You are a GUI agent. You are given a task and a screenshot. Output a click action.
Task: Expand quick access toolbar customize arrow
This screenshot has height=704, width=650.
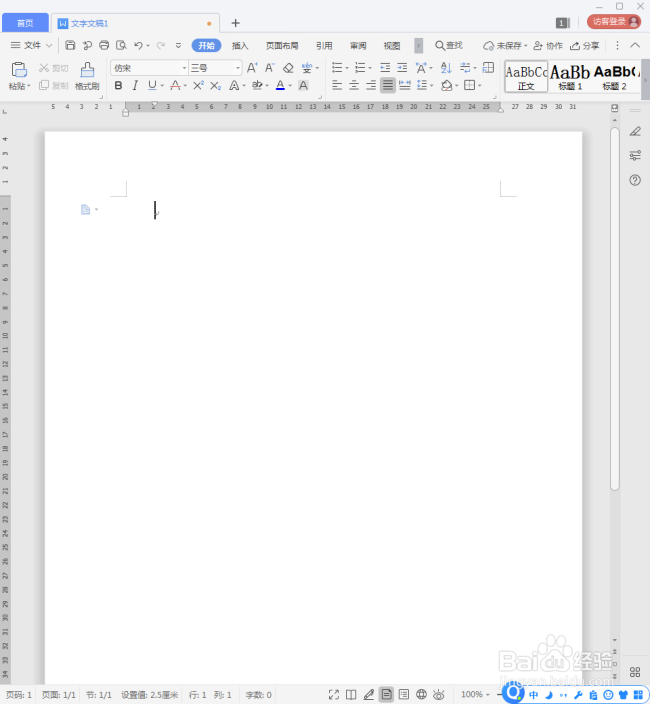click(178, 45)
